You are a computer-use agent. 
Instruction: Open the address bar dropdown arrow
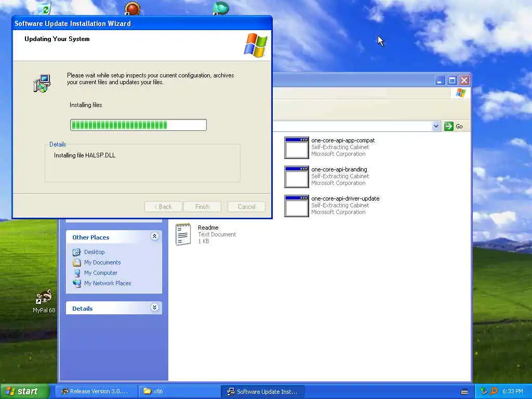pos(436,126)
